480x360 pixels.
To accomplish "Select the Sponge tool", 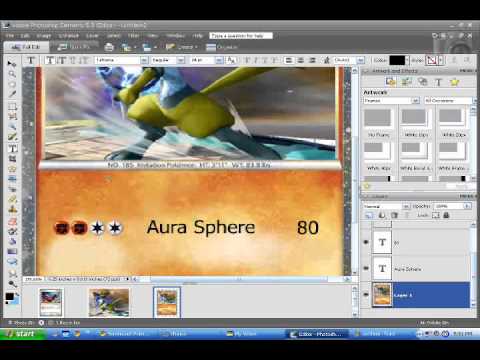I will tap(12, 284).
